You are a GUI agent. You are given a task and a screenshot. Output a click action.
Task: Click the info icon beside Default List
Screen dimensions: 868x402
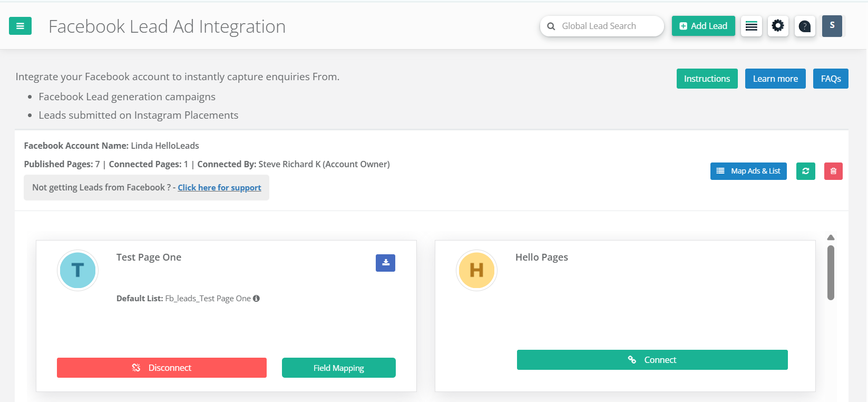[x=256, y=299]
